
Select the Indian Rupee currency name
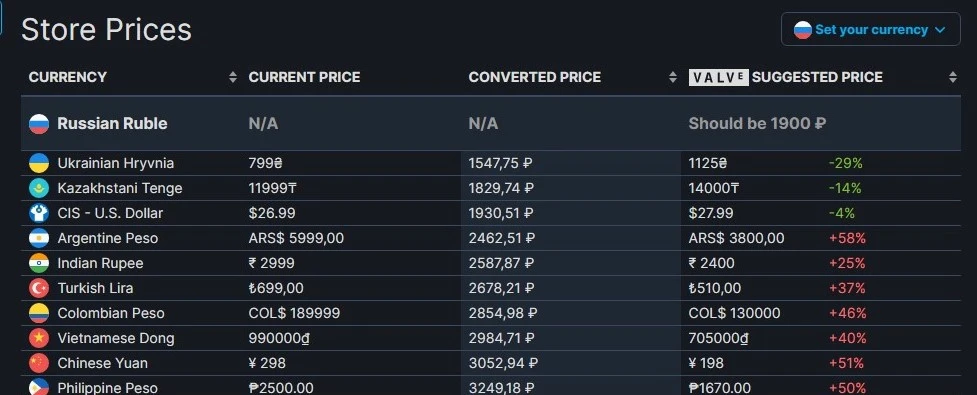100,263
